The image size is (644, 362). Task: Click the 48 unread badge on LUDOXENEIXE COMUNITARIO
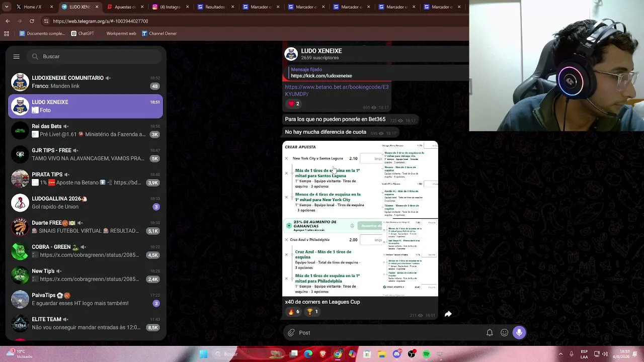coord(155,86)
